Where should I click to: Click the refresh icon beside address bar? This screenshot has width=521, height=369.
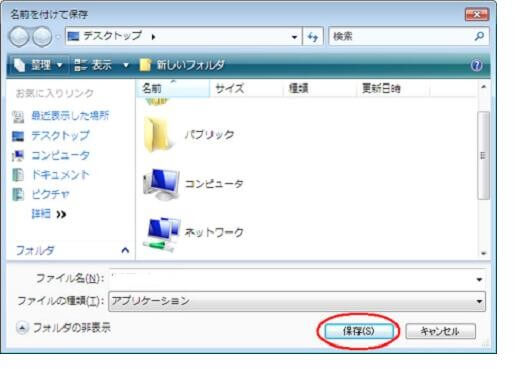313,37
